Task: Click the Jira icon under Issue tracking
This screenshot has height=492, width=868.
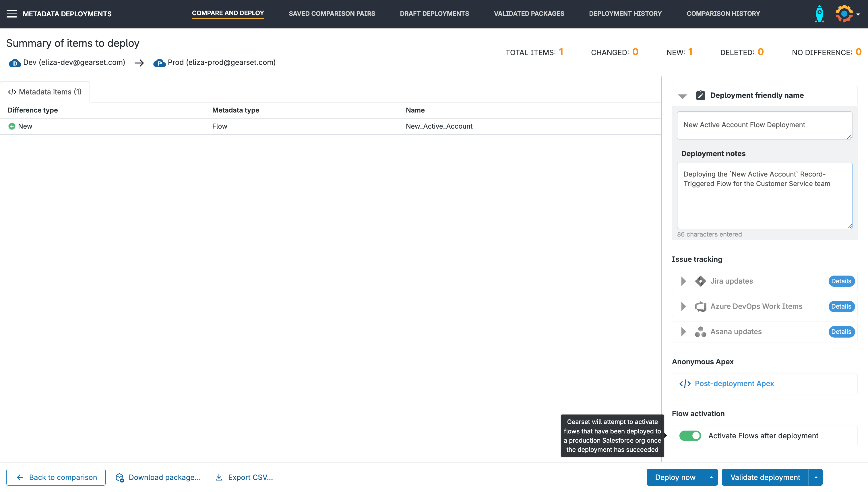Action: 700,281
